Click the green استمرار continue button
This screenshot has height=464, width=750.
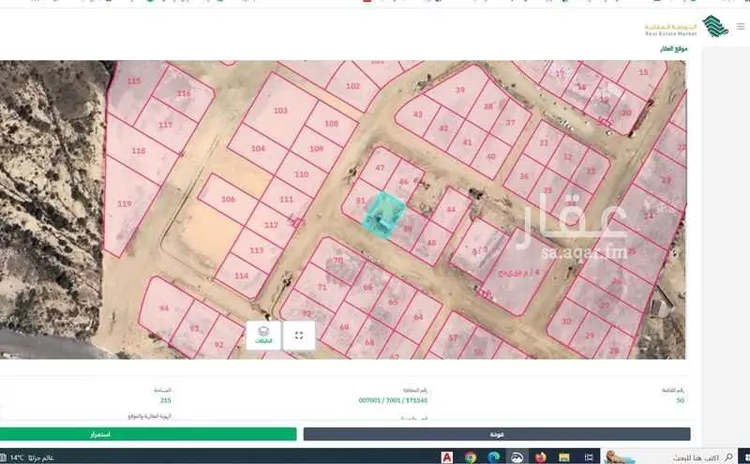coord(148,434)
